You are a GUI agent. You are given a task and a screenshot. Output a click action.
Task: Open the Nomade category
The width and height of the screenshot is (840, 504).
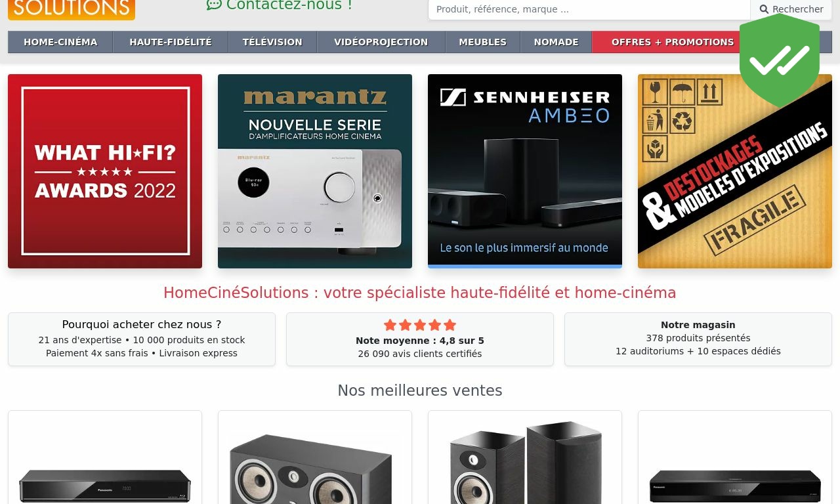556,42
